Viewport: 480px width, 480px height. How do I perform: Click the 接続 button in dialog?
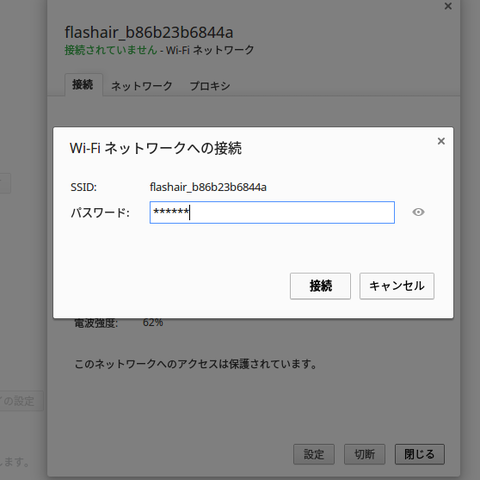point(320,286)
